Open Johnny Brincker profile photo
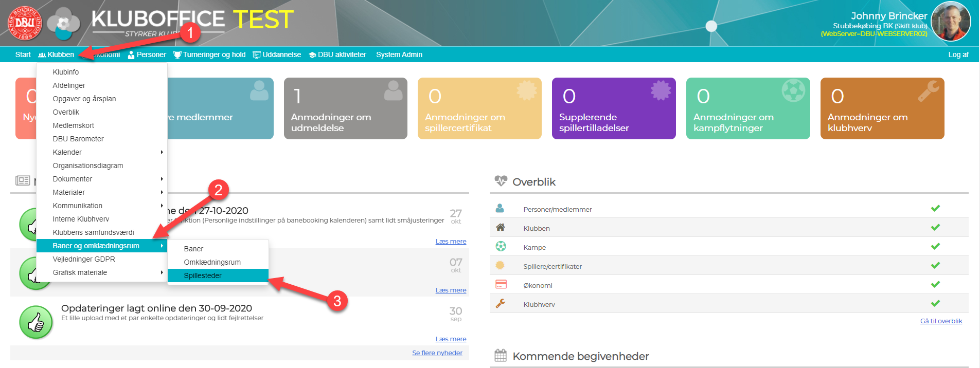The image size is (980, 368). click(951, 22)
